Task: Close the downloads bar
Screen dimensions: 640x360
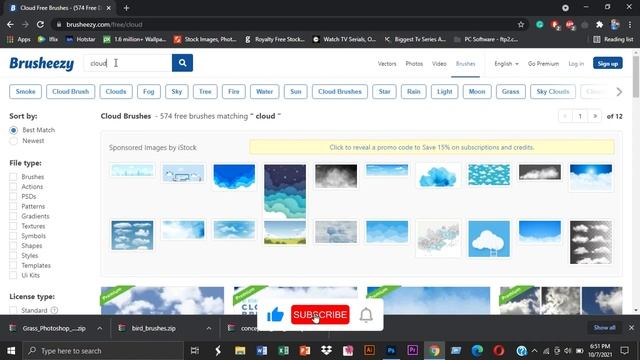Action: 631,328
